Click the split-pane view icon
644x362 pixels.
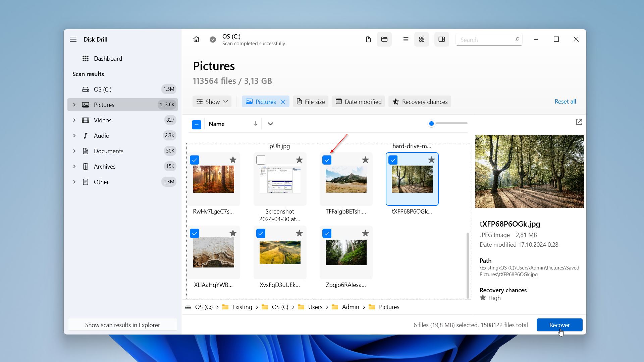click(x=441, y=39)
